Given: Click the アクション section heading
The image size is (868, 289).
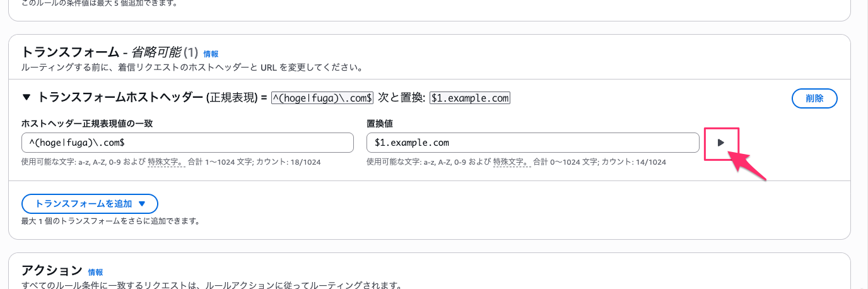Looking at the screenshot, I should click(x=52, y=271).
